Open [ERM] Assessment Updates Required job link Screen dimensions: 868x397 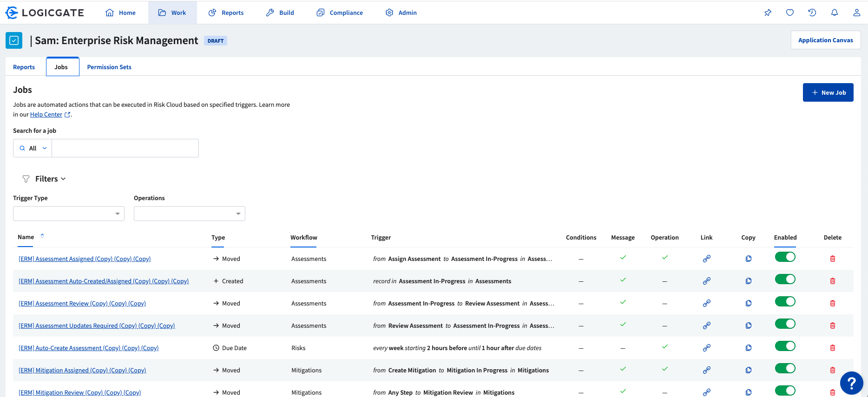pyautogui.click(x=97, y=325)
